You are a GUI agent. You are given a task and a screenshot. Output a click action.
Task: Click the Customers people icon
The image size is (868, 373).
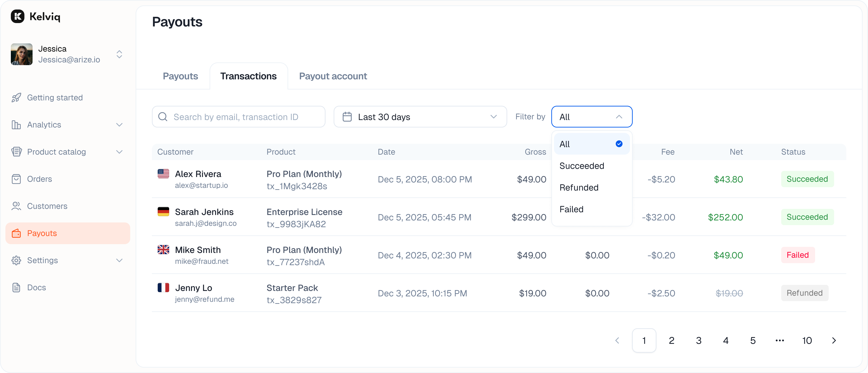click(17, 206)
